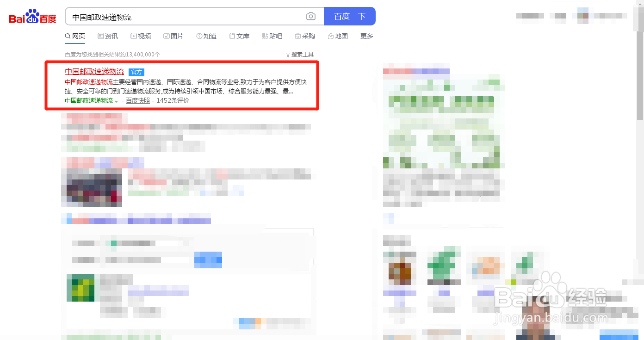This screenshot has width=644, height=340.
Task: Click the camera image-search icon
Action: point(311,16)
